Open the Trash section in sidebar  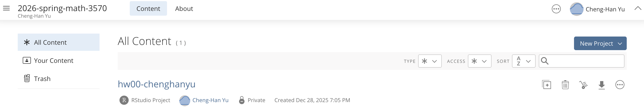point(42,79)
